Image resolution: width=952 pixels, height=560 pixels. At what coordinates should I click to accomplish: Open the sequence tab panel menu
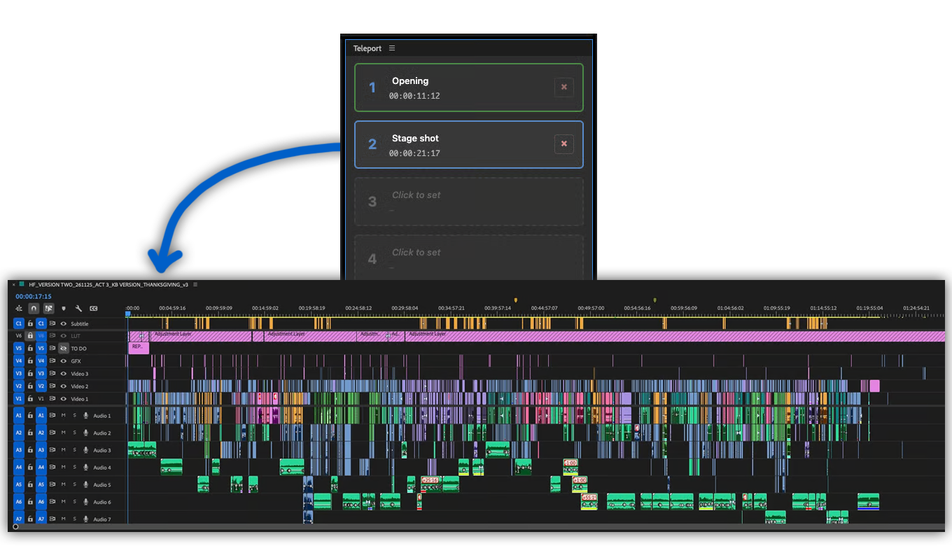[x=195, y=285]
